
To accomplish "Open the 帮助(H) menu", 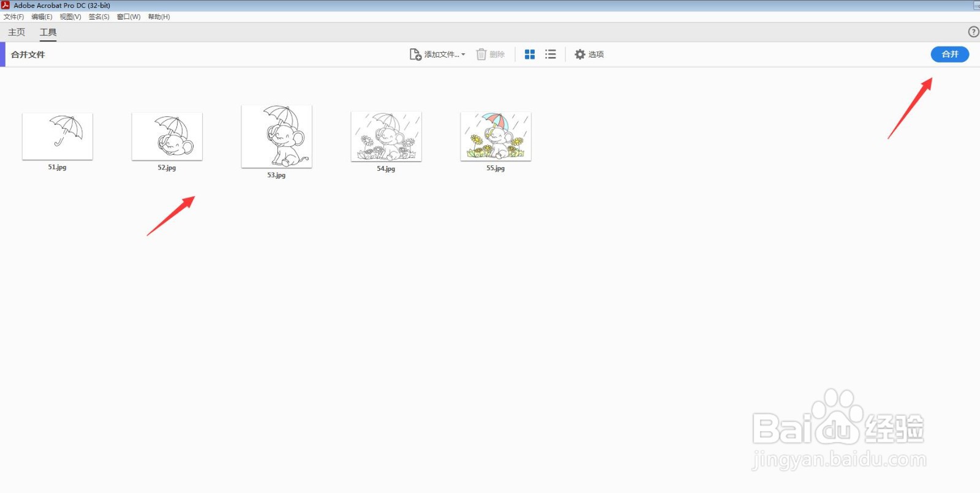I will tap(159, 17).
